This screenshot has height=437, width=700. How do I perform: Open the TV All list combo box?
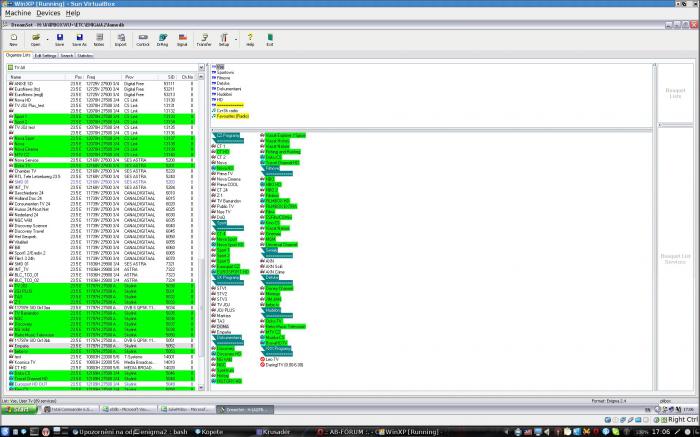tap(106, 67)
